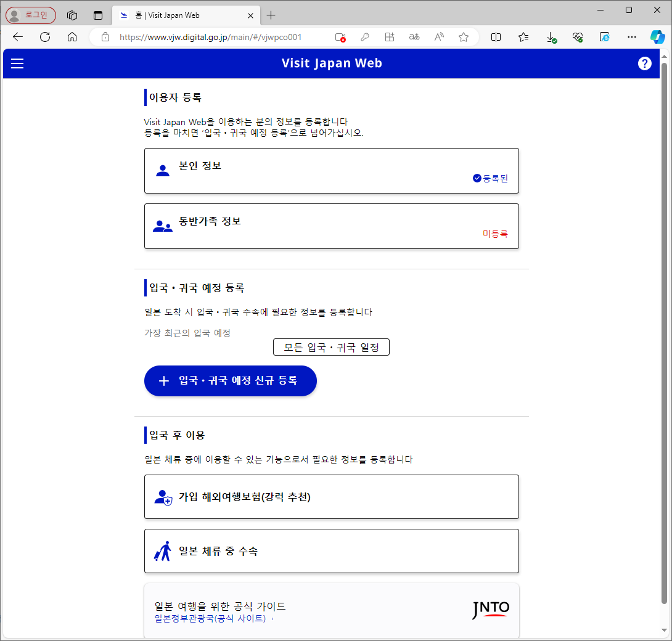
Task: Click the insurance person-shield icon
Action: point(163,497)
